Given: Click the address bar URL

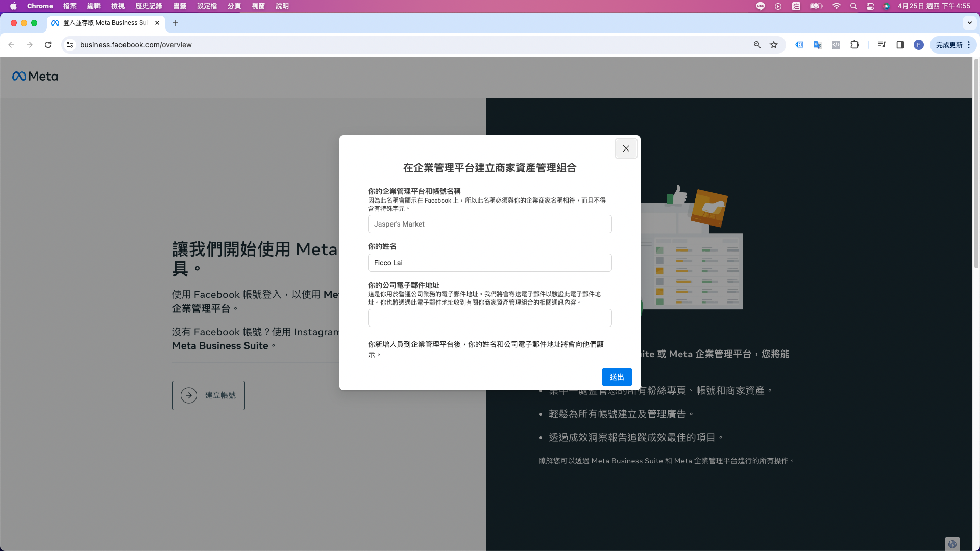Looking at the screenshot, I should [136, 45].
